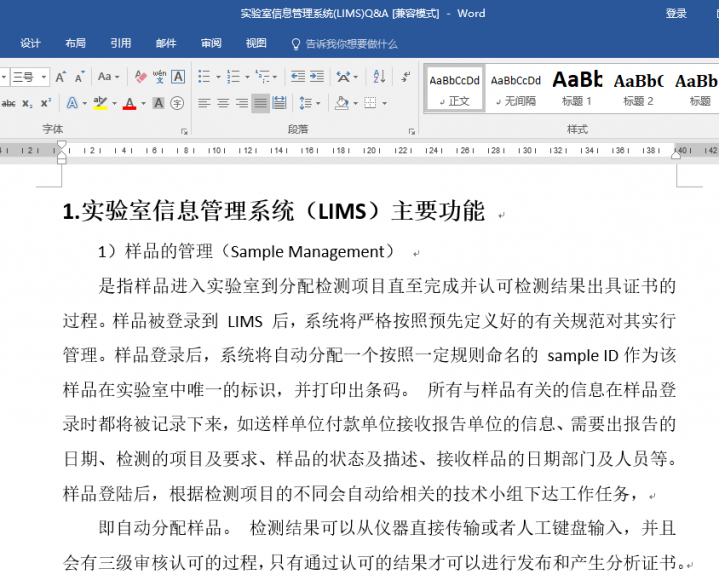Click the phonetic guide (wén) icon
Viewport: 719px width, 586px height.
159,77
